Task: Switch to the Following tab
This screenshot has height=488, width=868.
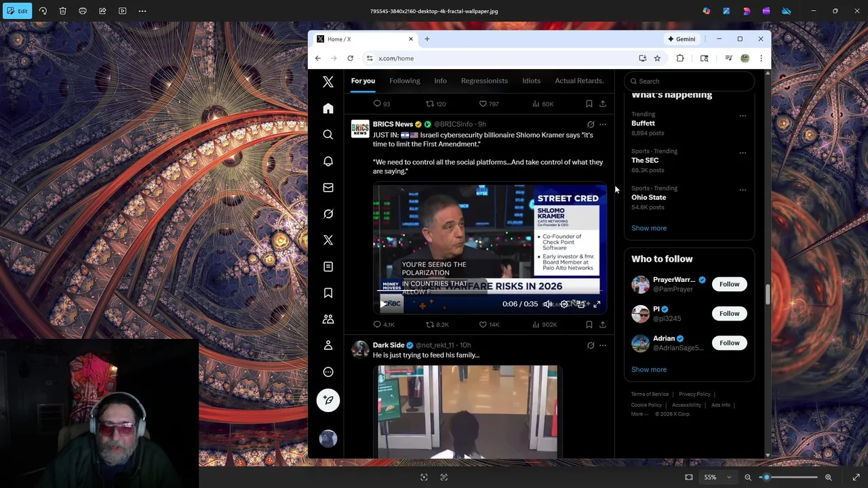Action: 405,81
